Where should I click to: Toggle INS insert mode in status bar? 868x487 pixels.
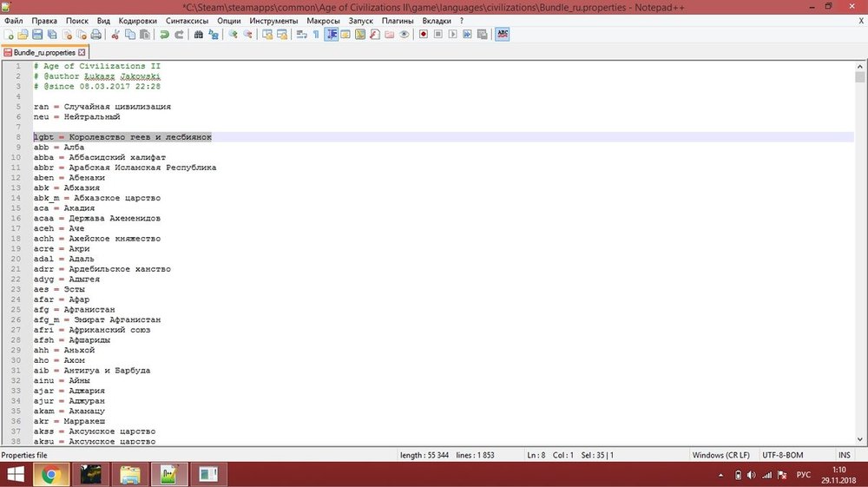point(845,455)
